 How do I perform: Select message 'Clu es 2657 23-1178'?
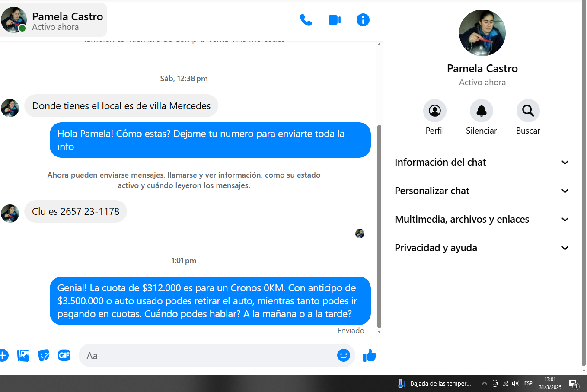click(76, 211)
